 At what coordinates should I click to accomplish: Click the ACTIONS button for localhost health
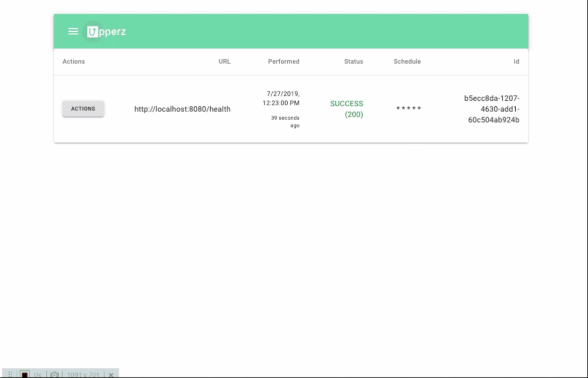(83, 109)
